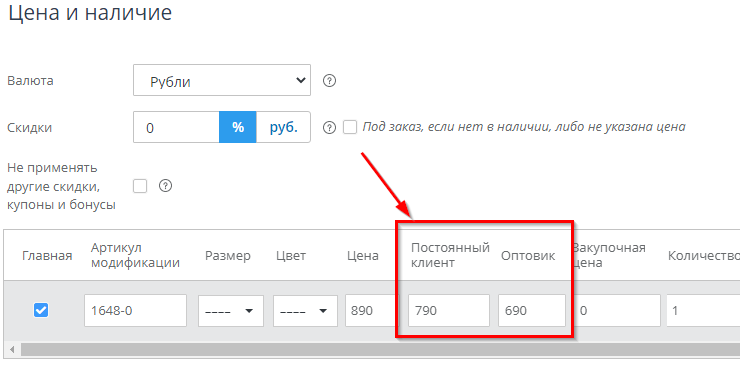This screenshot has height=373, width=740.
Task: Open the help icon next to Валюта
Action: (329, 81)
